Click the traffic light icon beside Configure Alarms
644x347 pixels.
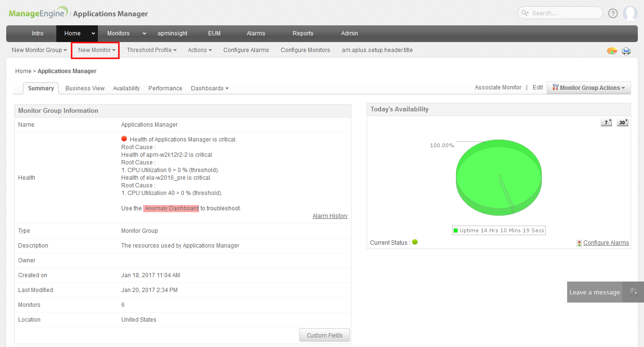[579, 243]
